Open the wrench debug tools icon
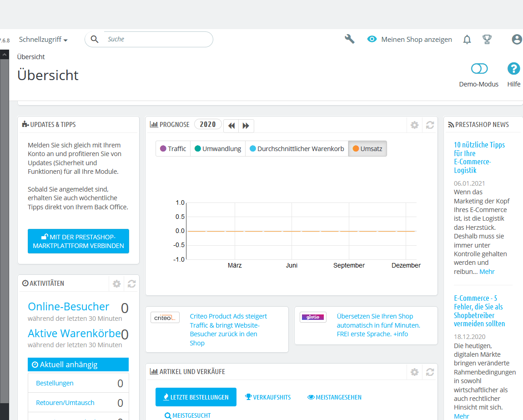 350,39
